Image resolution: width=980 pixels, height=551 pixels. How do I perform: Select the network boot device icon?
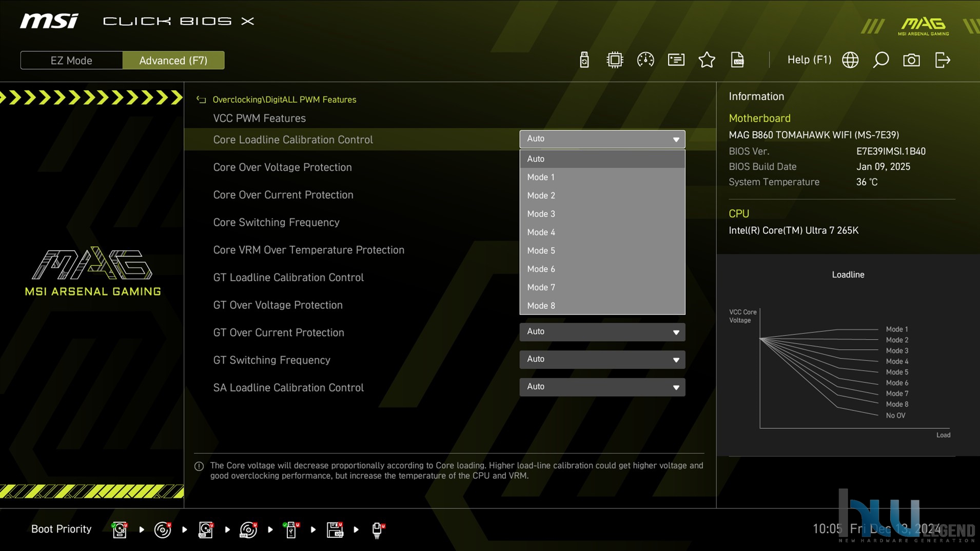point(378,529)
